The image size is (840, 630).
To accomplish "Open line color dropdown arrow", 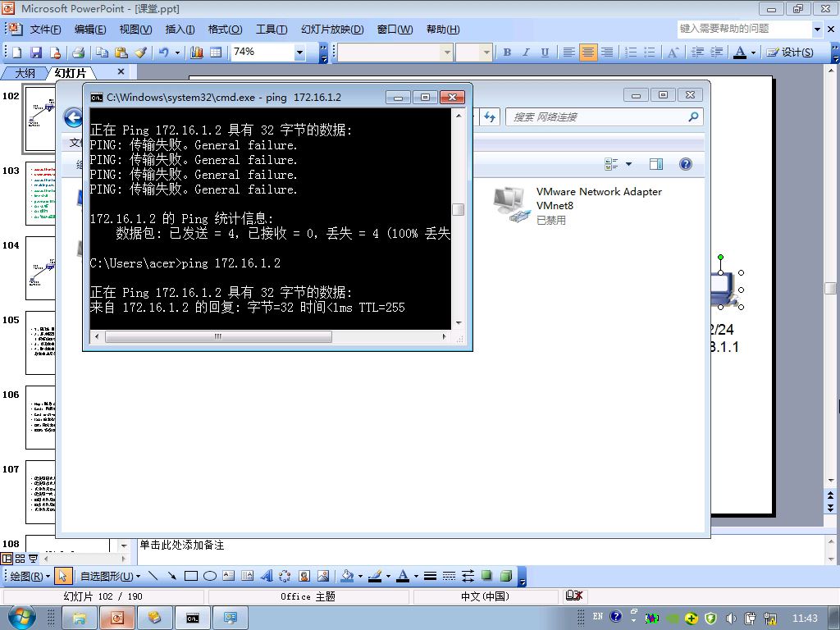I will [x=388, y=577].
